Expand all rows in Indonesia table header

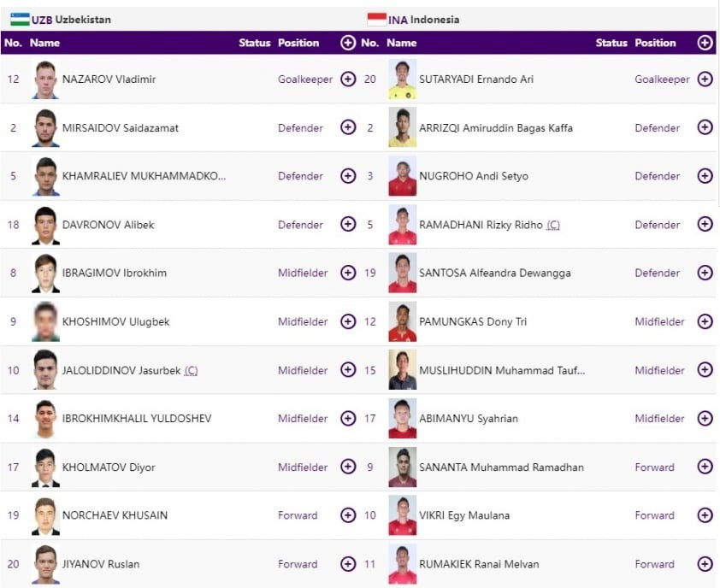(705, 43)
